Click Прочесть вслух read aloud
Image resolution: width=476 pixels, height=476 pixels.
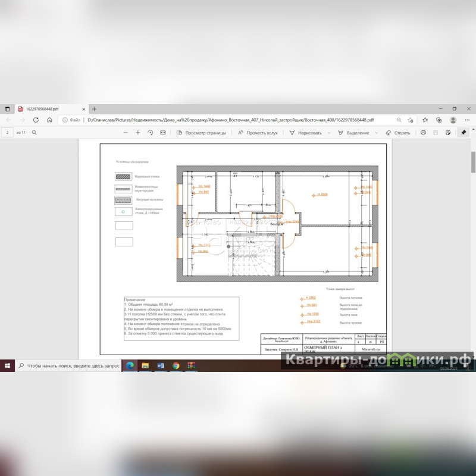pyautogui.click(x=258, y=133)
